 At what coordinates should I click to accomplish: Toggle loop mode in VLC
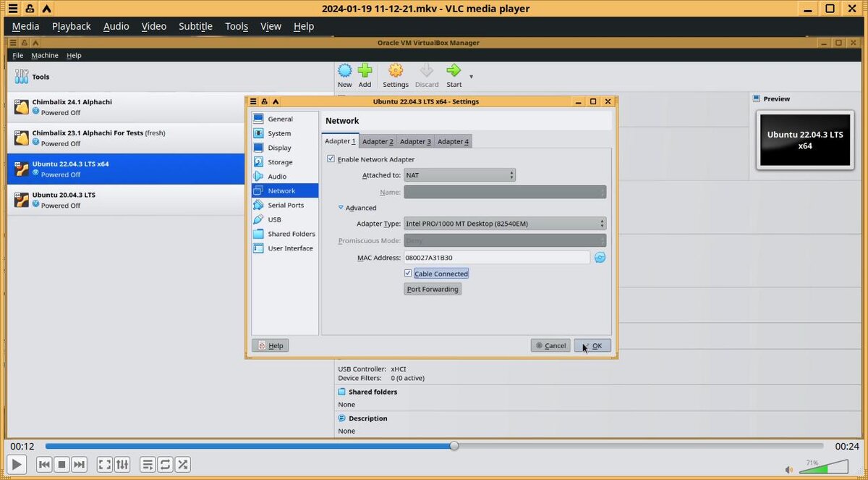[165, 464]
